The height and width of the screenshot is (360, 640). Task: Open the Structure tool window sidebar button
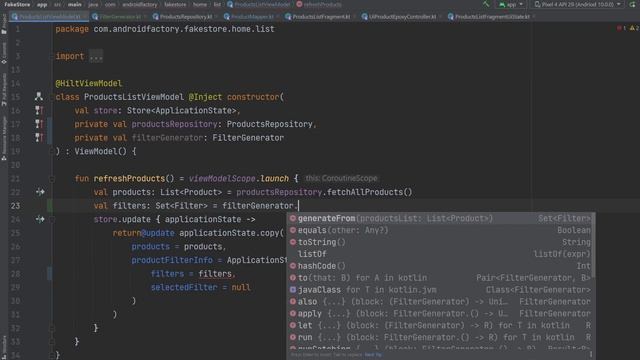click(4, 347)
